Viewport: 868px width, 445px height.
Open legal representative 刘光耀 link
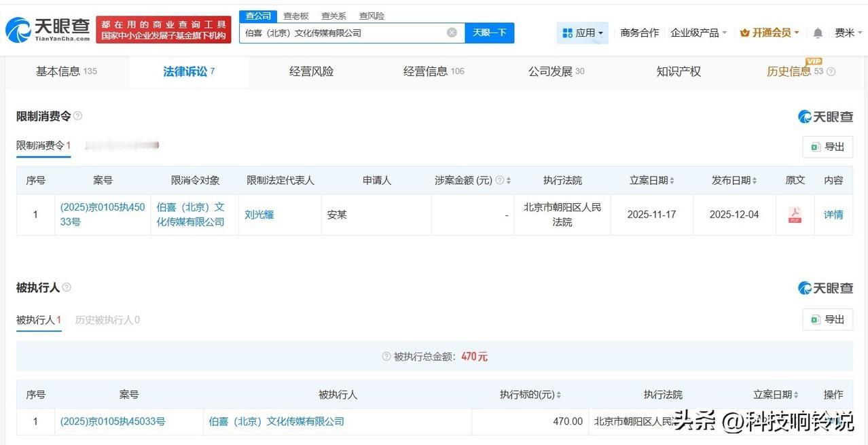pyautogui.click(x=259, y=215)
